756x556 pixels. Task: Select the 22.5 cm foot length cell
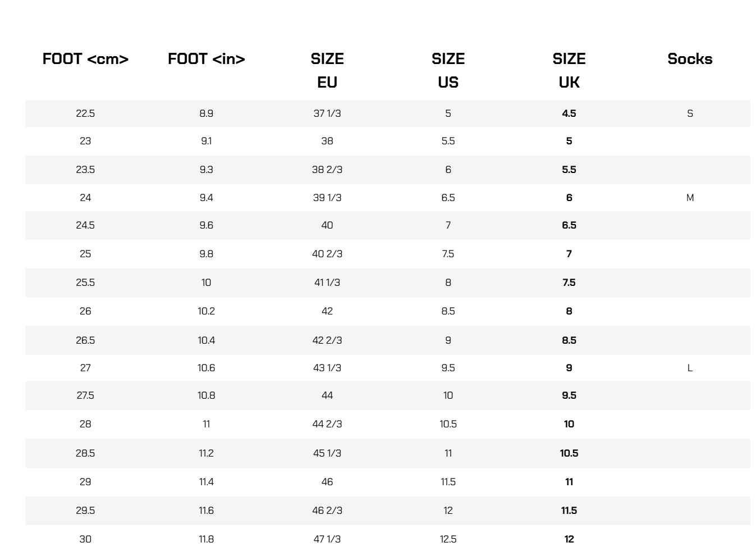point(85,113)
